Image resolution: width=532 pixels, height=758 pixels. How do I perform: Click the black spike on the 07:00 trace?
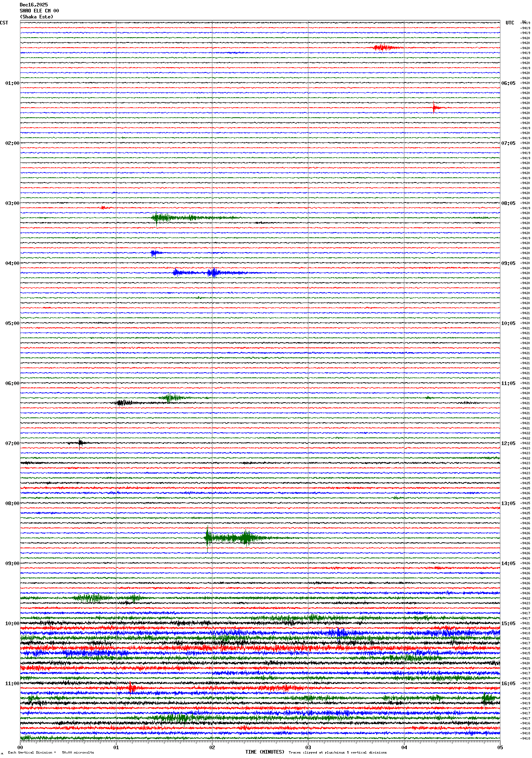click(80, 443)
